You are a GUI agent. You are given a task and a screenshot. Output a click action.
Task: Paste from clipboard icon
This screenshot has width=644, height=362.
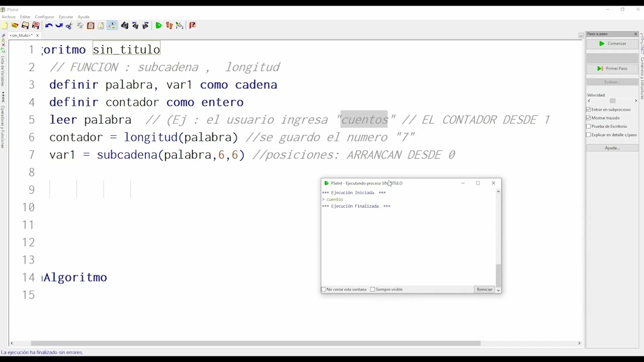click(x=91, y=26)
